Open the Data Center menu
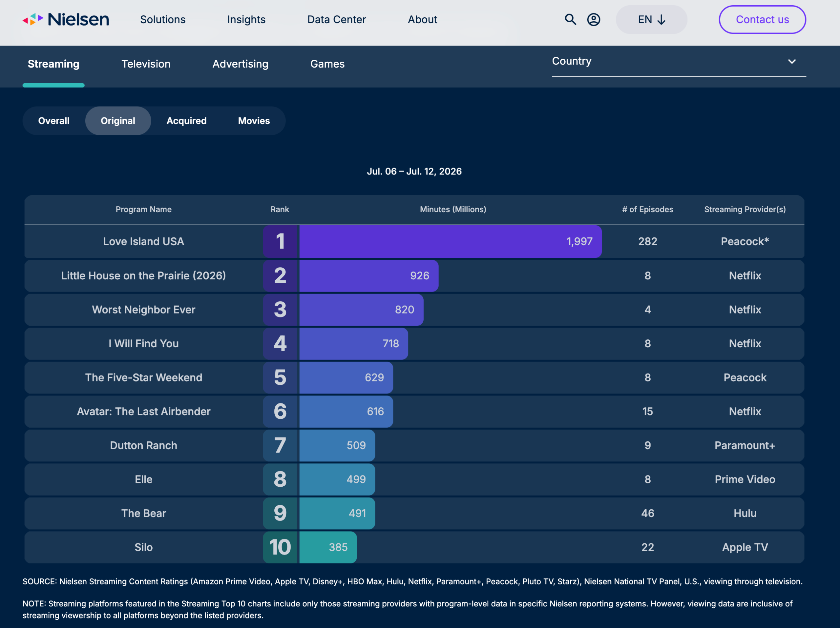 pyautogui.click(x=336, y=19)
